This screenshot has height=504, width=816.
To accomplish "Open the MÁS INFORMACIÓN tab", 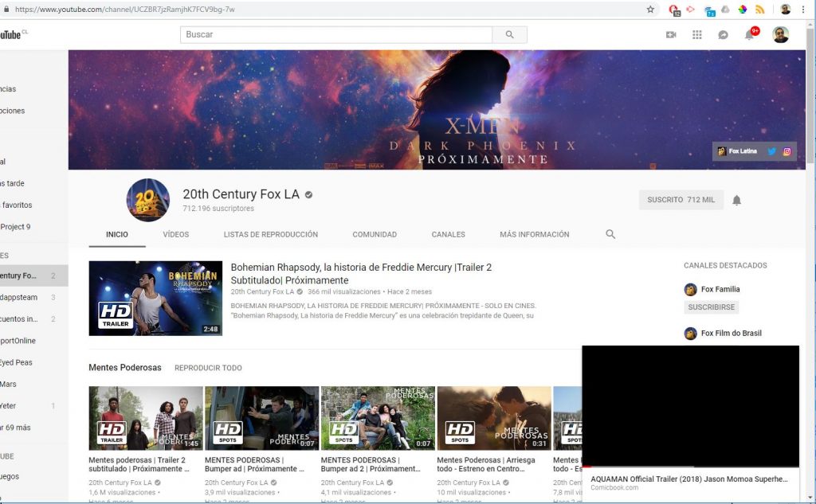I will click(x=535, y=235).
